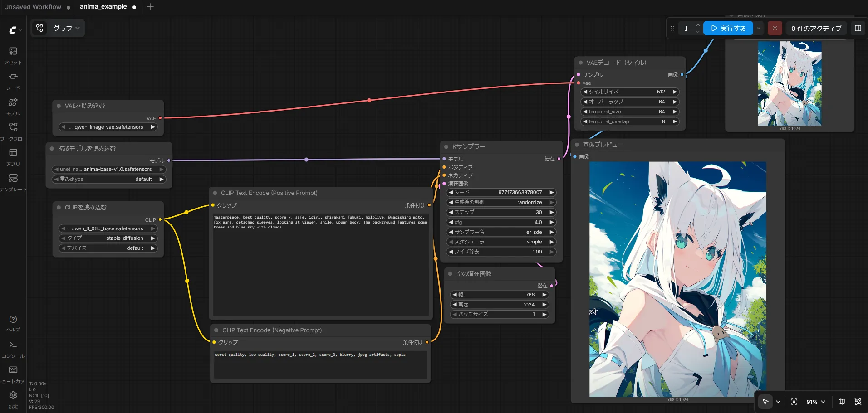Click the new workflow tab plus icon
The image size is (868, 413).
tap(150, 7)
